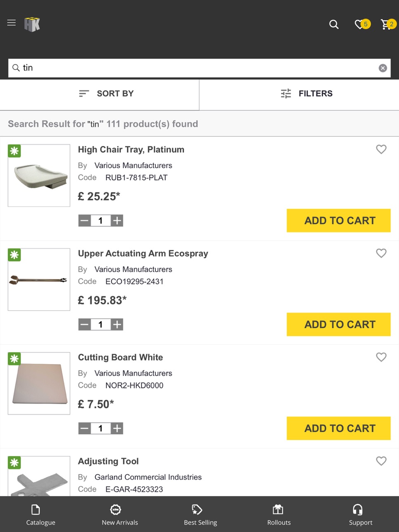Open the shopping cart with 2 items
Image resolution: width=399 pixels, height=532 pixels.
point(388,24)
